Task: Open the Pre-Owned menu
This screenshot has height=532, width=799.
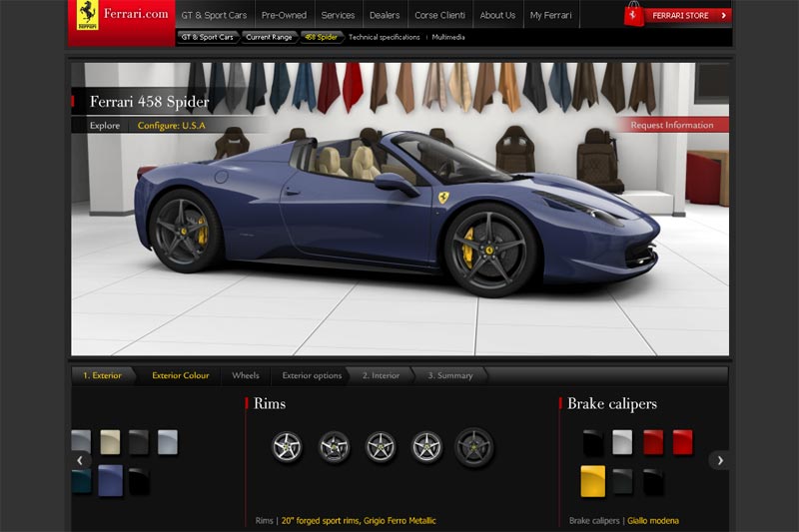Action: [284, 15]
